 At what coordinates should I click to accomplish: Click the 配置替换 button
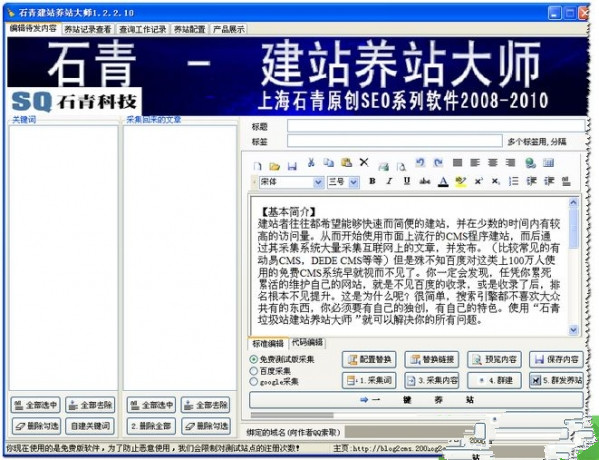(x=369, y=359)
